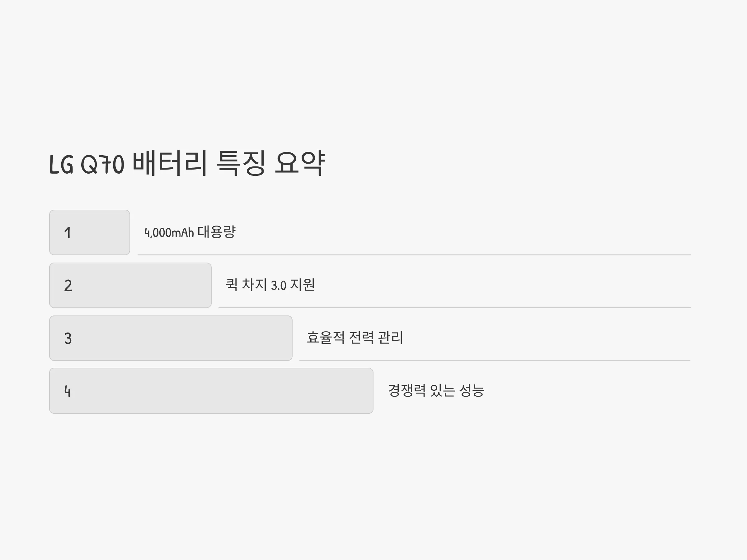Viewport: 747px width, 560px height.
Task: Click LG Q70 in the heading
Action: tap(87, 165)
